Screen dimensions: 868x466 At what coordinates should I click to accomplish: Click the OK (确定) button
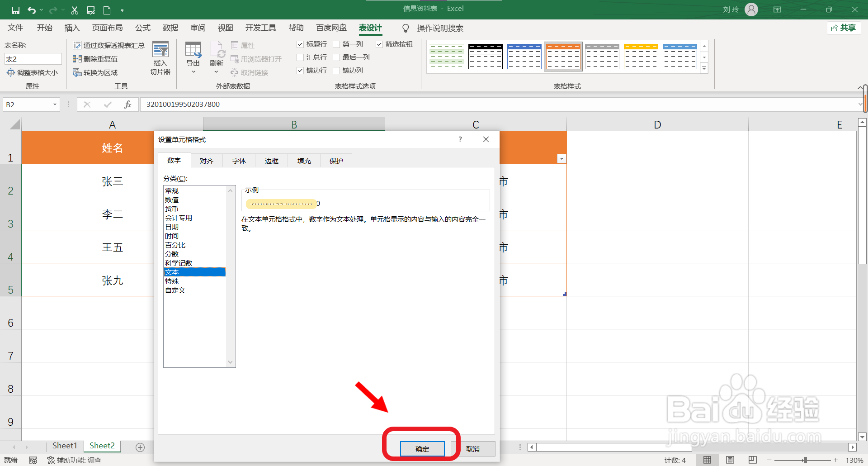tap(422, 449)
